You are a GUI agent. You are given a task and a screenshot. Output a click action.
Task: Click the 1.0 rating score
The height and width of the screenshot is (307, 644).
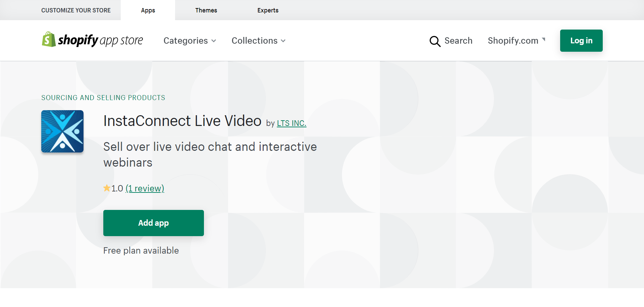click(117, 188)
